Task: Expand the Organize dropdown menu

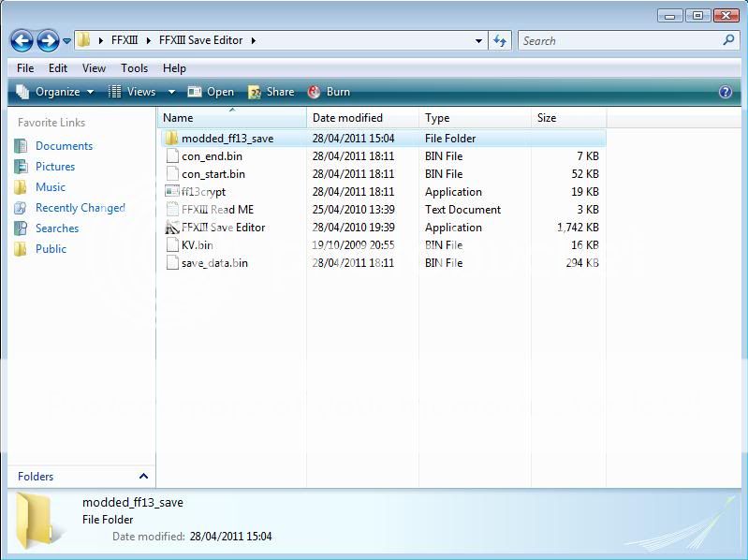Action: (56, 92)
